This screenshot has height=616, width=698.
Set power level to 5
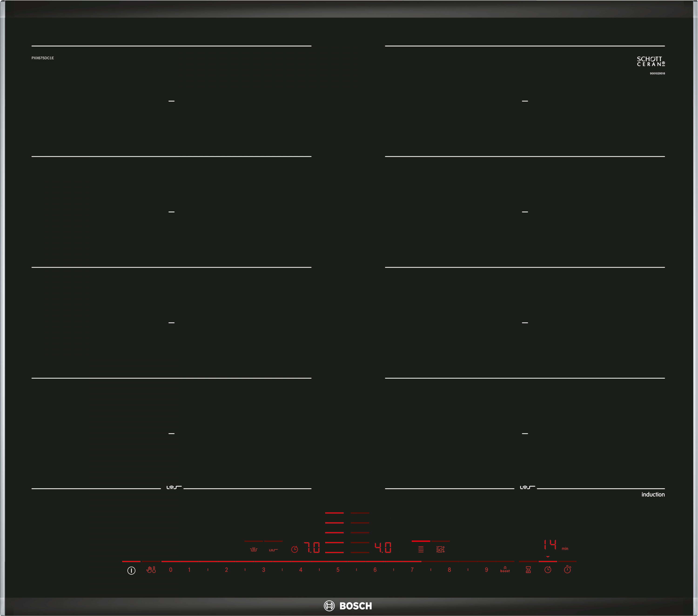pos(338,569)
